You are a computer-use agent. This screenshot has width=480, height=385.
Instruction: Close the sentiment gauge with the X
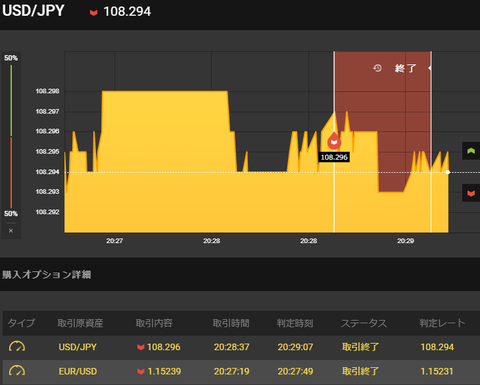coord(11,231)
